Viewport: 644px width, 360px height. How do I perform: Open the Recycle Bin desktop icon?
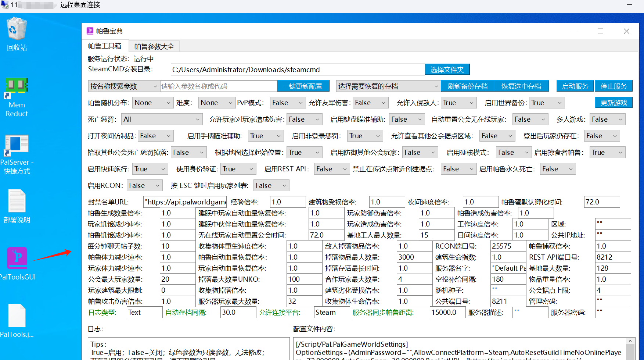(17, 33)
